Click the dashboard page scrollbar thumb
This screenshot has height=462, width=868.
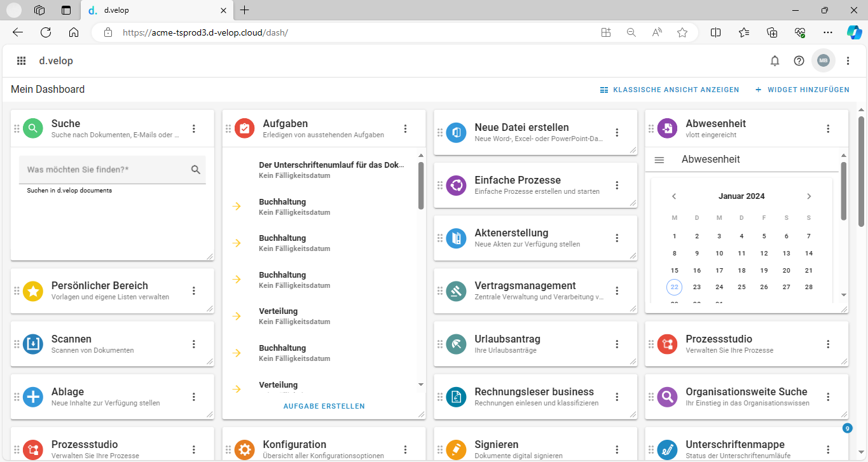[x=861, y=171]
